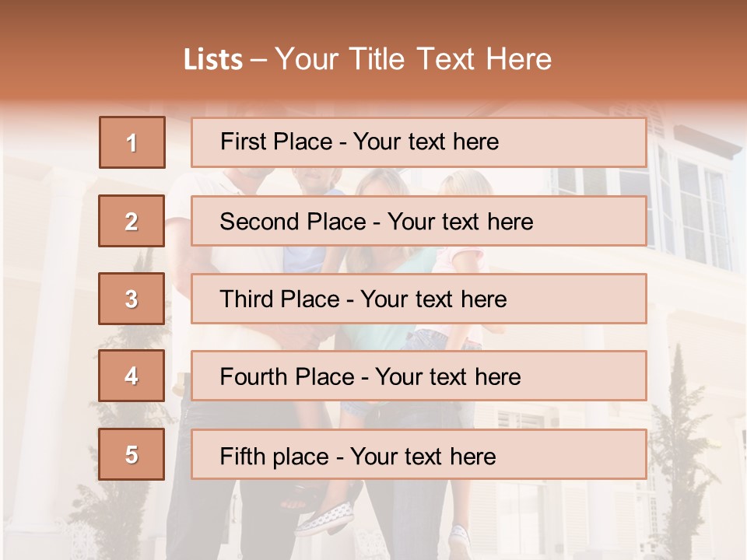Click the "First Place - Your text here" bar
Viewport: 747px width, 560px height.
coord(419,142)
